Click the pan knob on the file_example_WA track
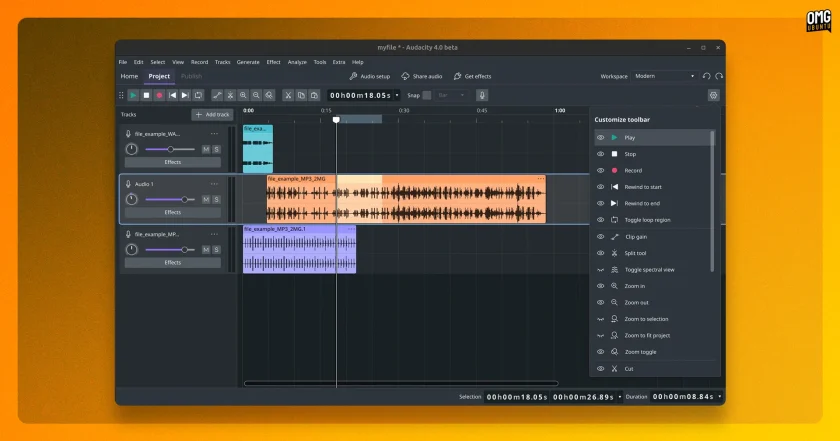Screen dimensions: 840x441 click(x=131, y=150)
